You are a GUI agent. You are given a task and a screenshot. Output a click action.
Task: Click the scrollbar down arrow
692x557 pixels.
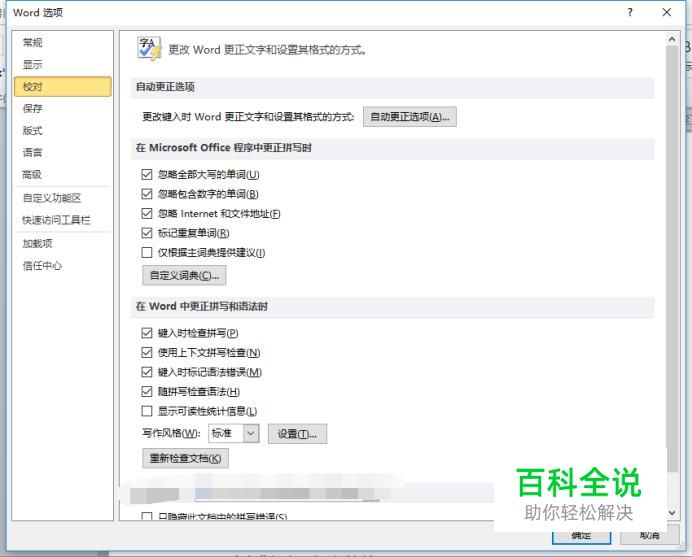tap(672, 512)
